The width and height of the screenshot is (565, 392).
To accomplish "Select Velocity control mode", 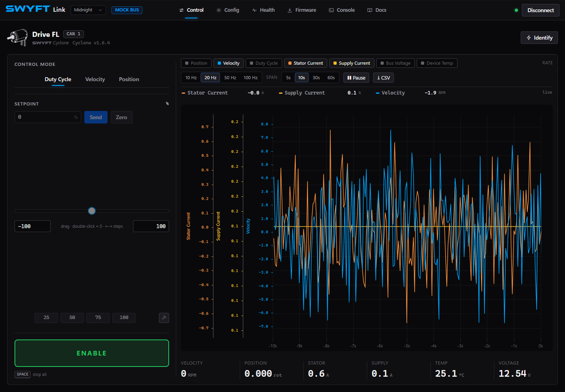I will [95, 79].
